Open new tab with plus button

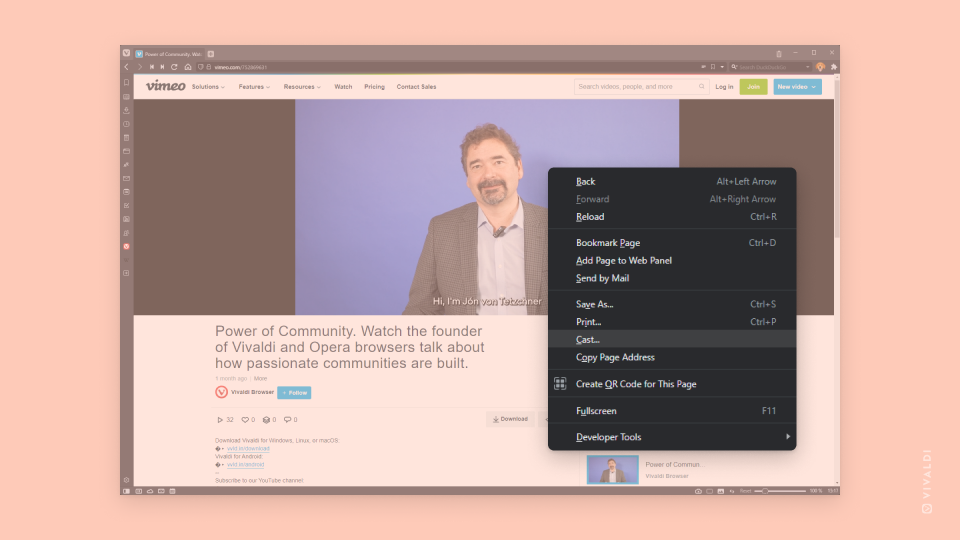click(x=211, y=54)
